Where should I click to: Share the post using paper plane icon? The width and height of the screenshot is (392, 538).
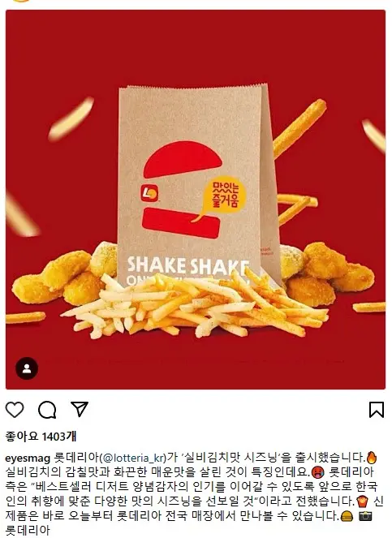[x=80, y=409]
